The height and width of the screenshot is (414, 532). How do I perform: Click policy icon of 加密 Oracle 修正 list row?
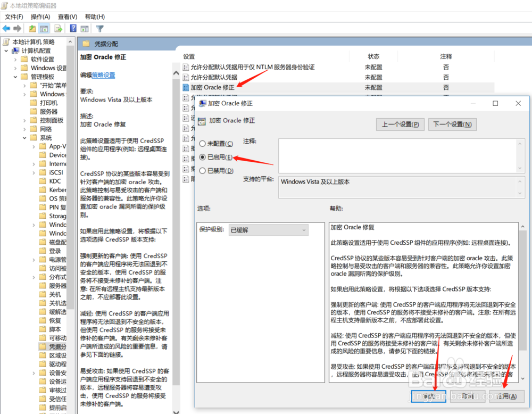pyautogui.click(x=186, y=88)
